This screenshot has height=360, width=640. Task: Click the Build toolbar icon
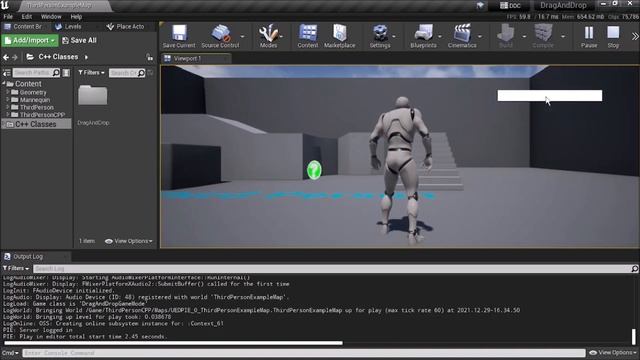(506, 36)
